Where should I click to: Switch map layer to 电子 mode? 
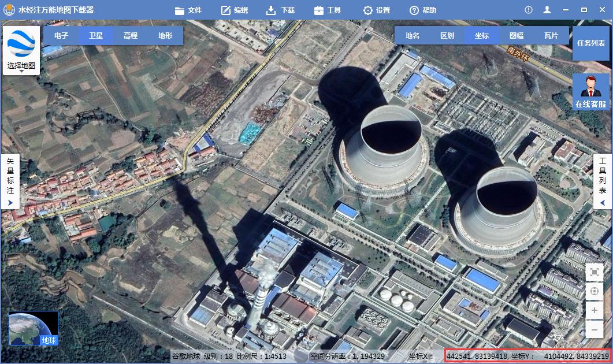pos(62,35)
